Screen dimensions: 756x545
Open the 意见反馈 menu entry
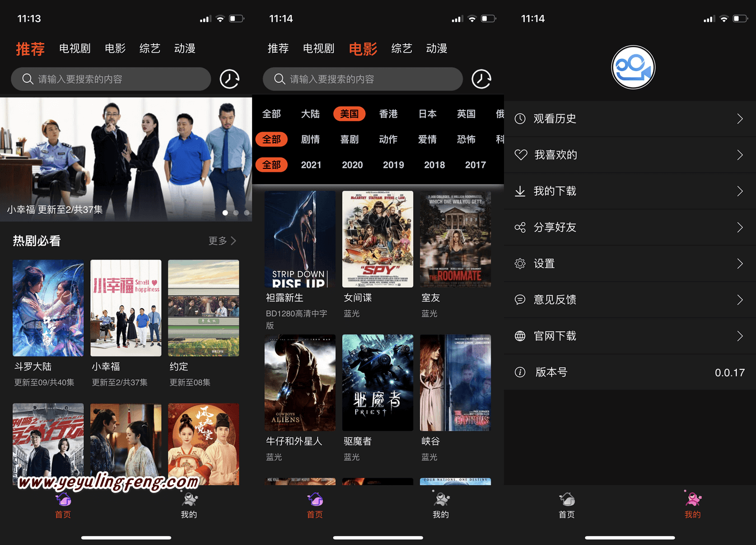click(x=630, y=300)
